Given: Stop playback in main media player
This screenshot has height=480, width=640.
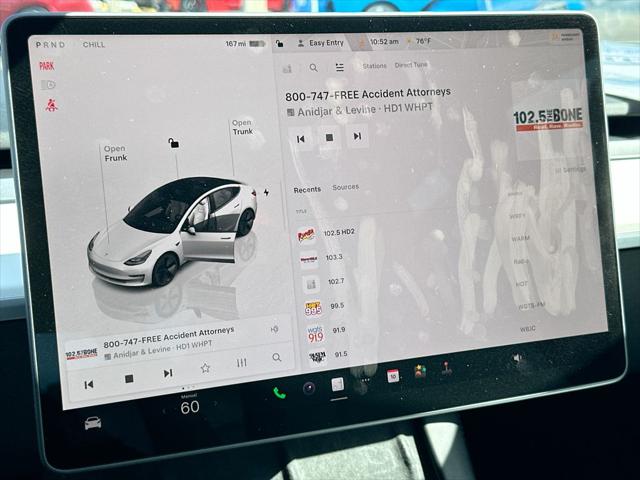Looking at the screenshot, I should point(329,138).
